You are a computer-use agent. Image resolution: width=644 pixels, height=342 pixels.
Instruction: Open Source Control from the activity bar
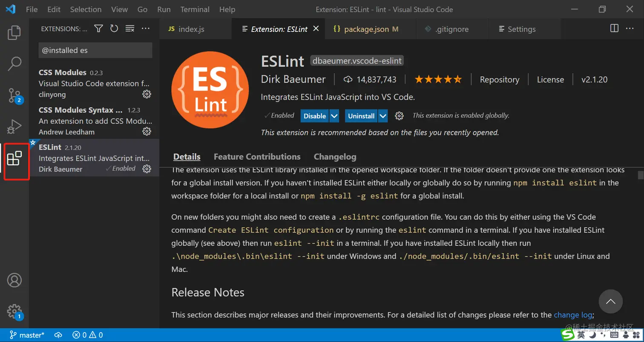(x=14, y=95)
